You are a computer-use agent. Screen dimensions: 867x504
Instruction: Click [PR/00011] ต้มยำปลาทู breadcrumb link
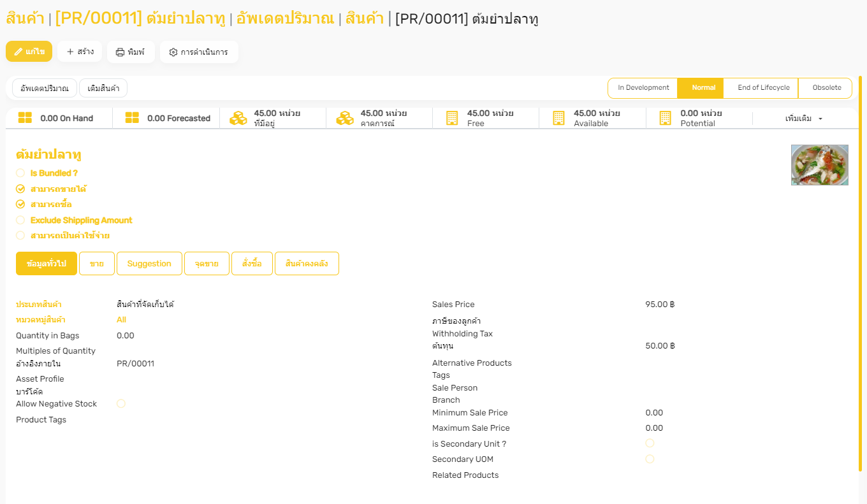click(140, 18)
